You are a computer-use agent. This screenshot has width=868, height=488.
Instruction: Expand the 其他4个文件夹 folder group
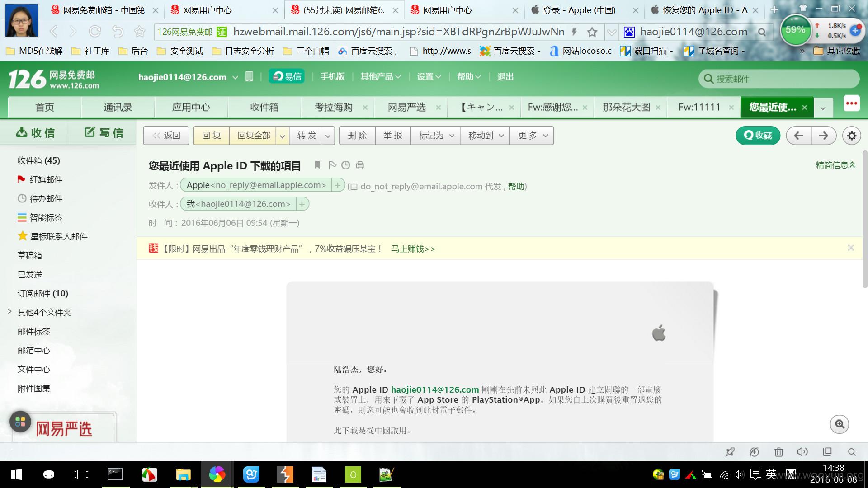[x=10, y=312]
